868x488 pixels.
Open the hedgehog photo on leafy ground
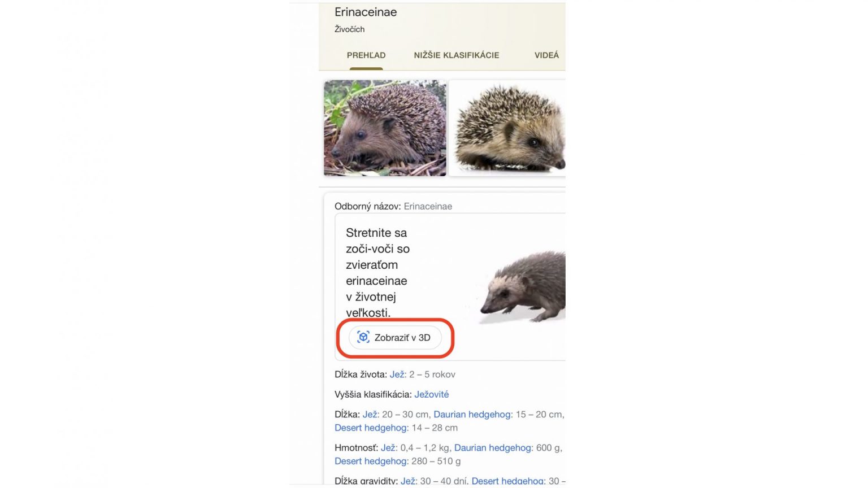coord(385,128)
